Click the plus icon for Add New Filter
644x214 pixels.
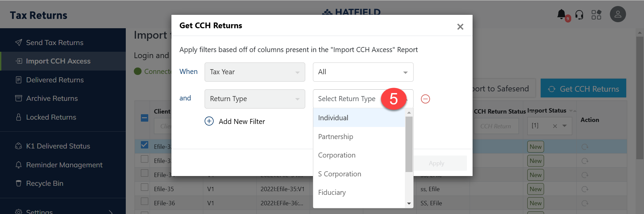209,121
